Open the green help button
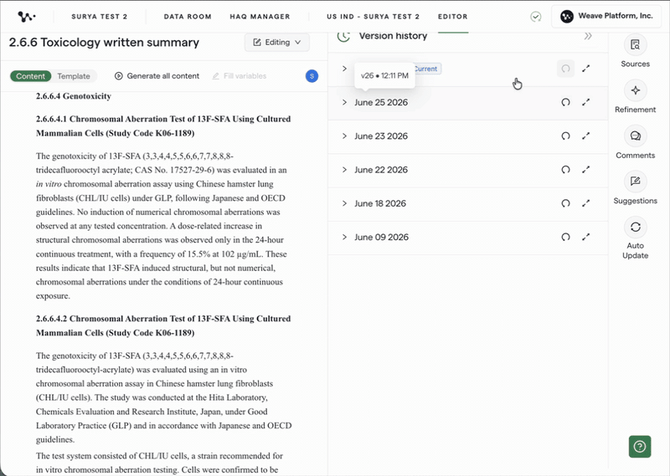Image resolution: width=670 pixels, height=476 pixels. point(640,447)
